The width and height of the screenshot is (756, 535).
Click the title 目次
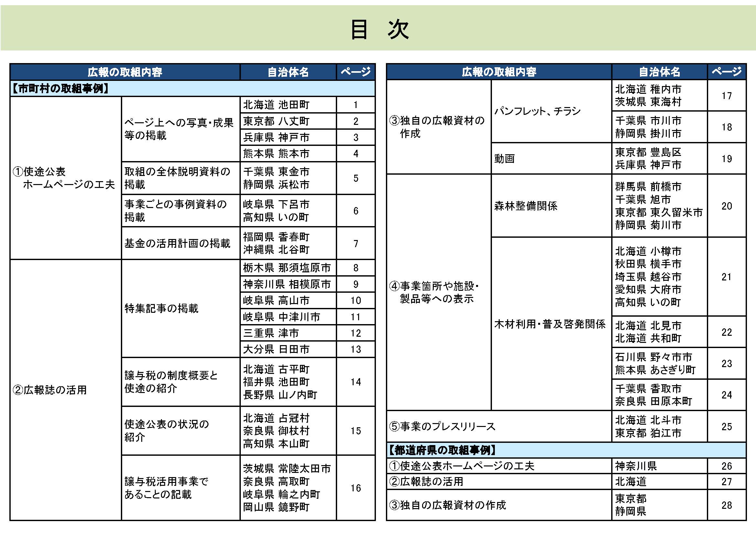pyautogui.click(x=380, y=30)
